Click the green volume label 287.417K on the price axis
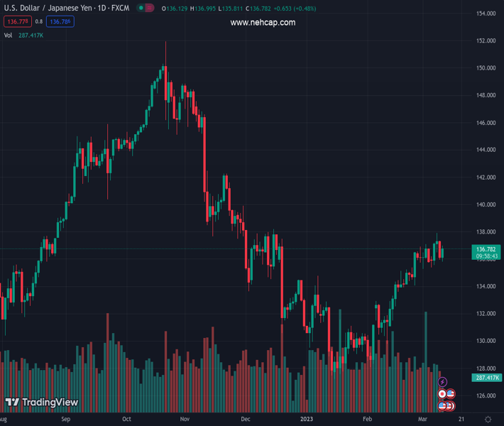The image size is (504, 426). tap(486, 378)
